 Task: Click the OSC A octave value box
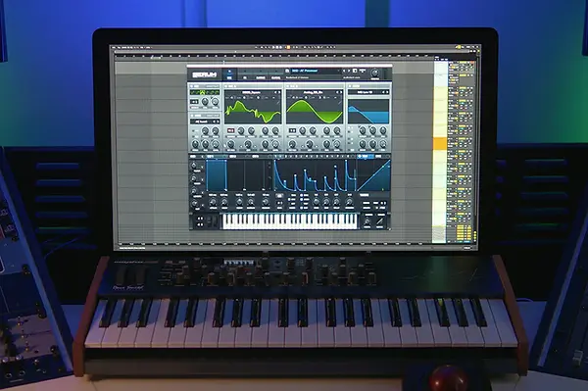231,130
